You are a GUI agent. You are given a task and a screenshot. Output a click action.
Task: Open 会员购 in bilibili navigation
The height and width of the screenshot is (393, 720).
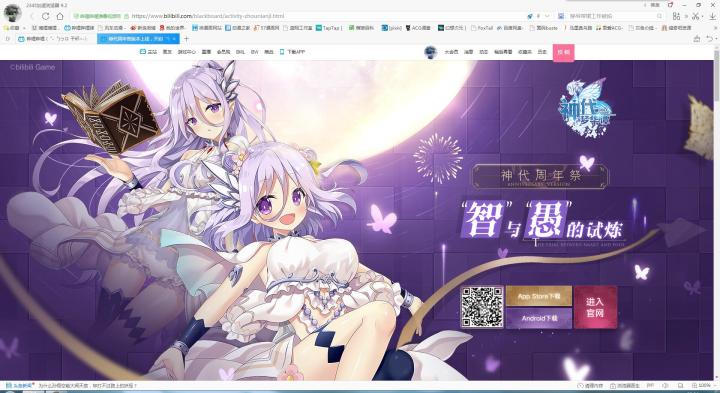click(224, 52)
